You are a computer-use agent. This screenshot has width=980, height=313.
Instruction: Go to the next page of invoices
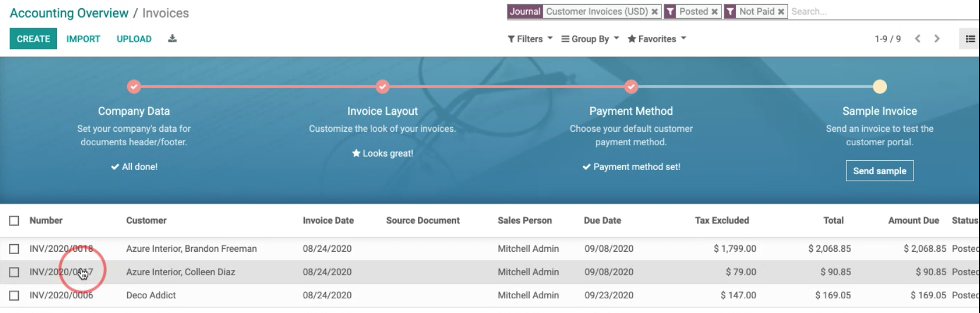[936, 39]
